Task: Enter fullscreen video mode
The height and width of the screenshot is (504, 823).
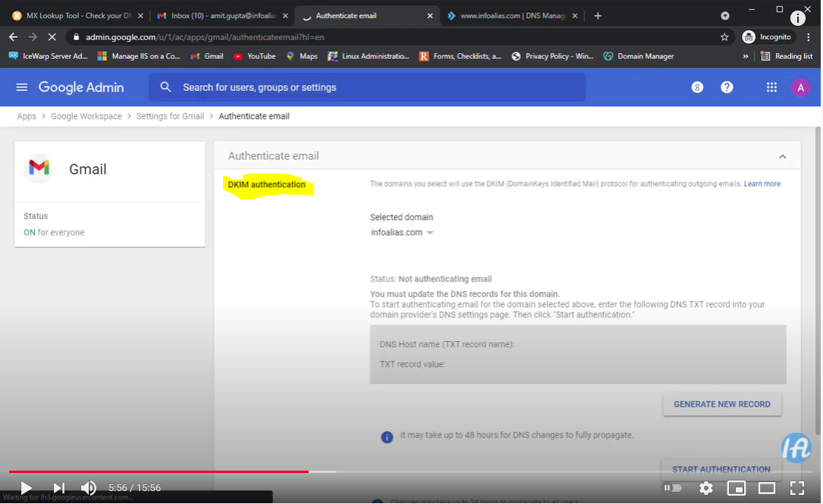Action: (796, 488)
